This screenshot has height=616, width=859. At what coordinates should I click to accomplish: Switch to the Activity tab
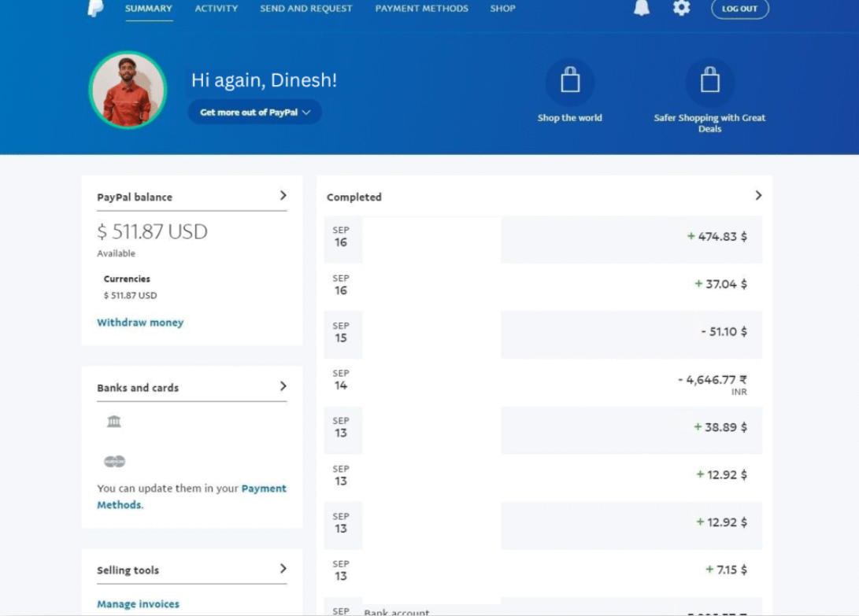pyautogui.click(x=216, y=8)
